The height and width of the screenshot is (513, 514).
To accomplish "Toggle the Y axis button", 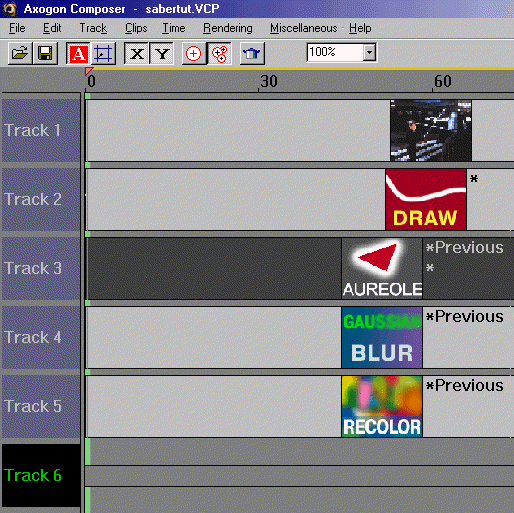I will (x=162, y=53).
